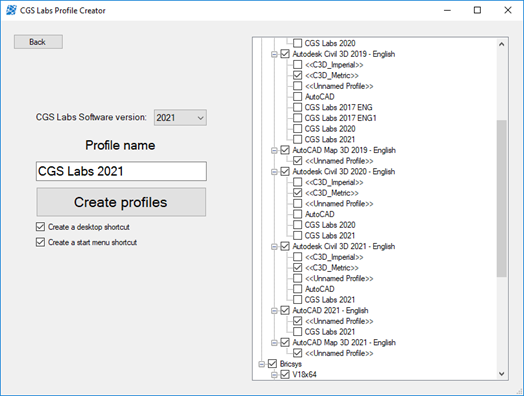Collapse the V18x64 tree node
This screenshot has height=396, width=524.
[x=274, y=375]
